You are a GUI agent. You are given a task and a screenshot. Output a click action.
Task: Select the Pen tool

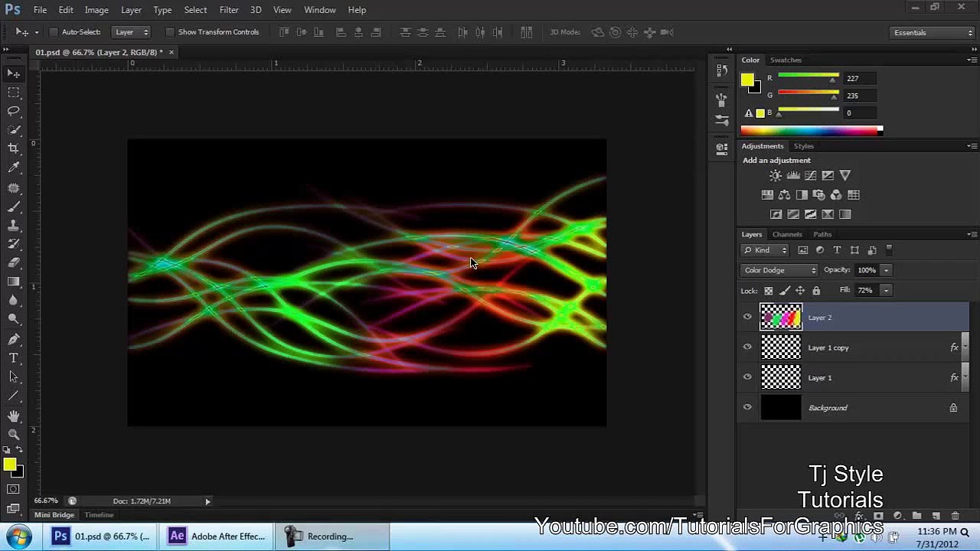click(x=14, y=339)
